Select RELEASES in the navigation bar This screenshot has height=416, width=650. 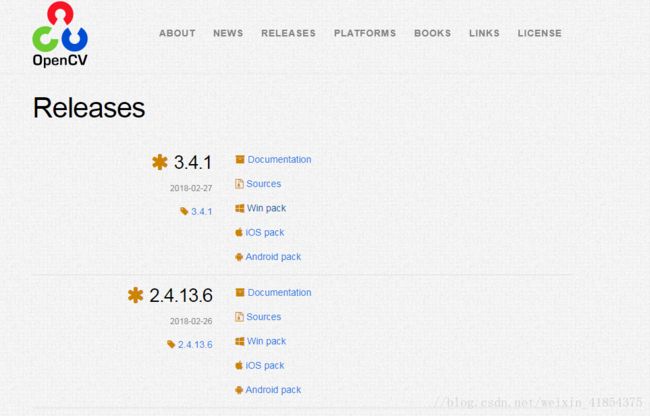(x=289, y=33)
